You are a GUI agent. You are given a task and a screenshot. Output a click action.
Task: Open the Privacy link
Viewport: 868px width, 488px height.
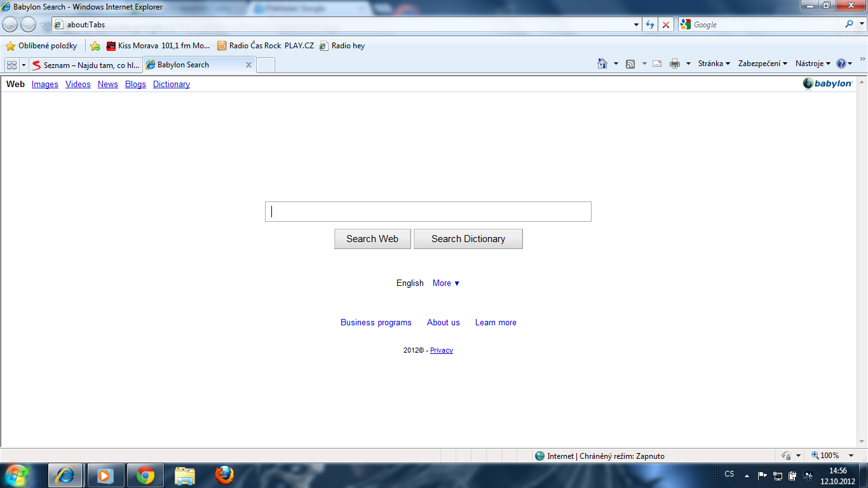click(x=442, y=350)
